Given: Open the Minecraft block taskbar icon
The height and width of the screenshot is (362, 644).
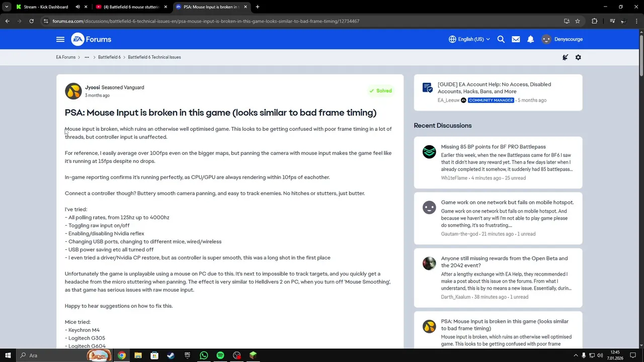Looking at the screenshot, I should pyautogui.click(x=253, y=355).
